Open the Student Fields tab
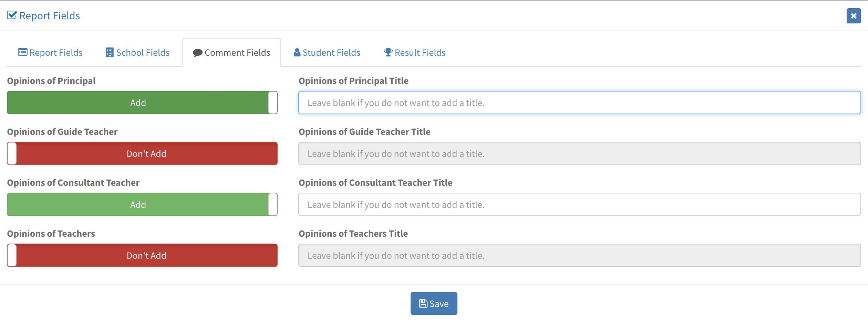 [x=327, y=53]
